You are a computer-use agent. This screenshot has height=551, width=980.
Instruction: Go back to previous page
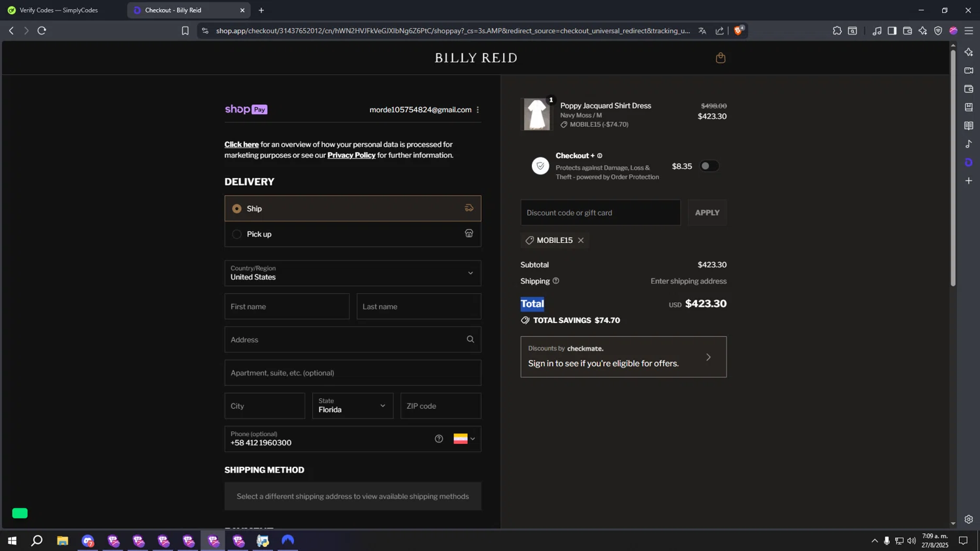pos(11,31)
